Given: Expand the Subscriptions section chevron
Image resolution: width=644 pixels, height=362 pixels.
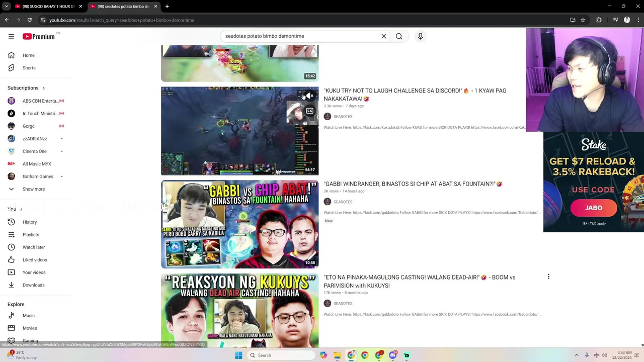Looking at the screenshot, I should point(43,88).
